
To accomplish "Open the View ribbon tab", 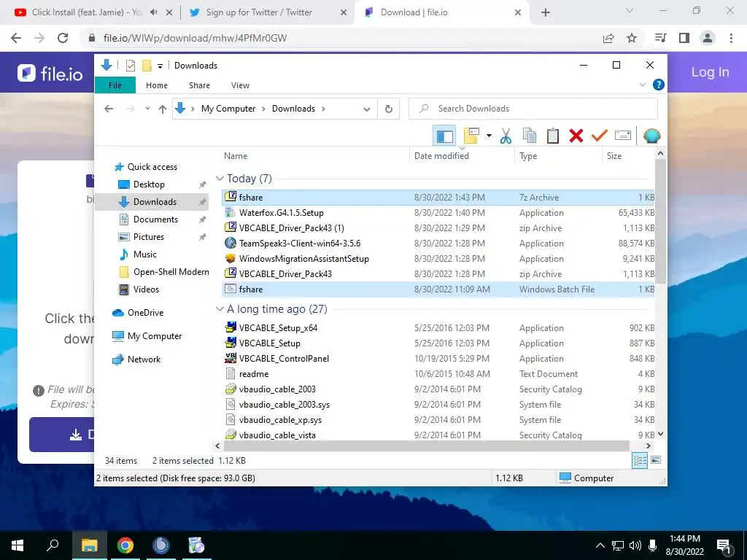I will click(240, 85).
